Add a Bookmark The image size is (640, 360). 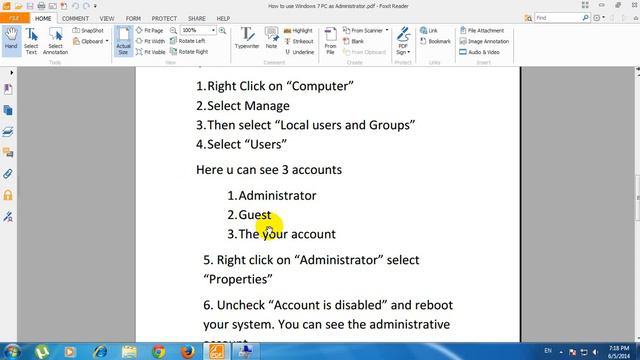435,41
